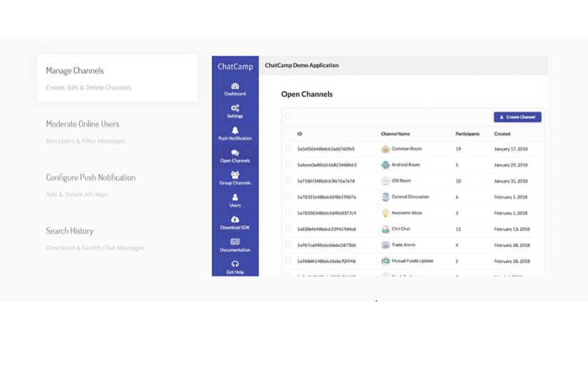Click the participants count 11
This screenshot has height=374, width=588.
click(458, 229)
